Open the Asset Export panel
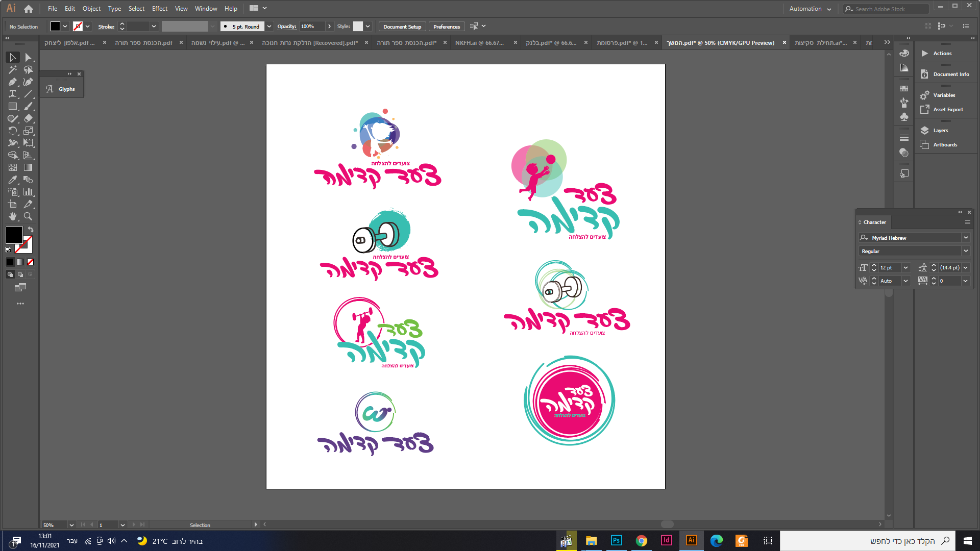The height and width of the screenshot is (551, 980). pos(948,110)
